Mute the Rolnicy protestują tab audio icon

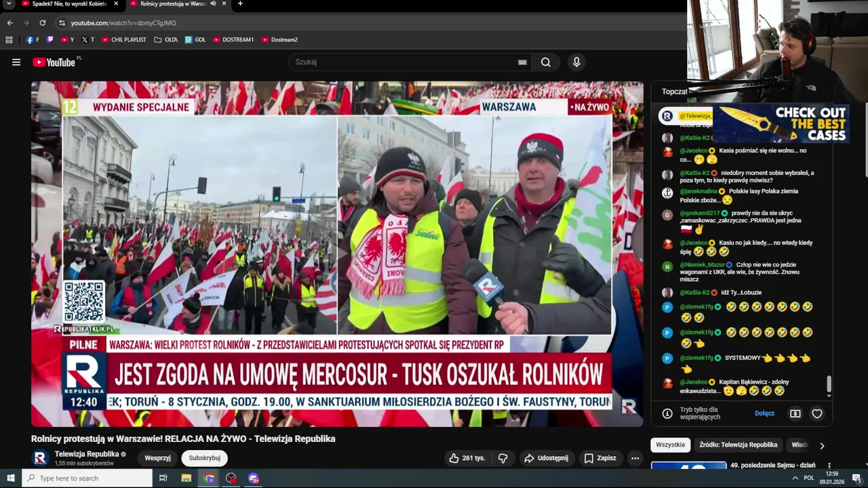point(214,3)
